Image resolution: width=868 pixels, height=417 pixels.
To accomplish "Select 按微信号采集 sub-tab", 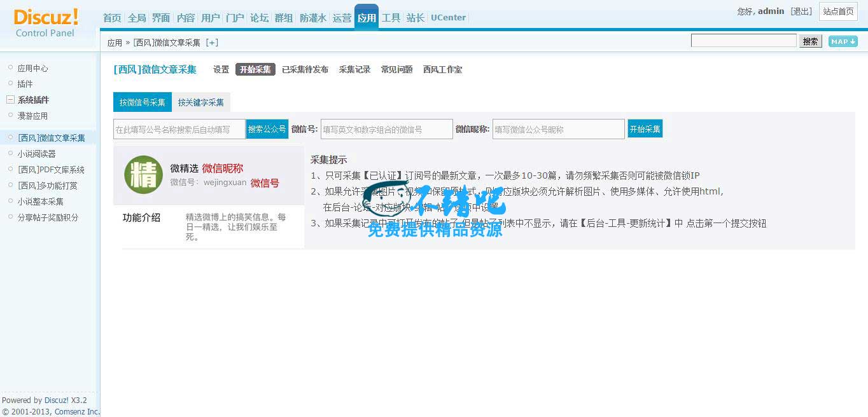I will click(x=143, y=102).
